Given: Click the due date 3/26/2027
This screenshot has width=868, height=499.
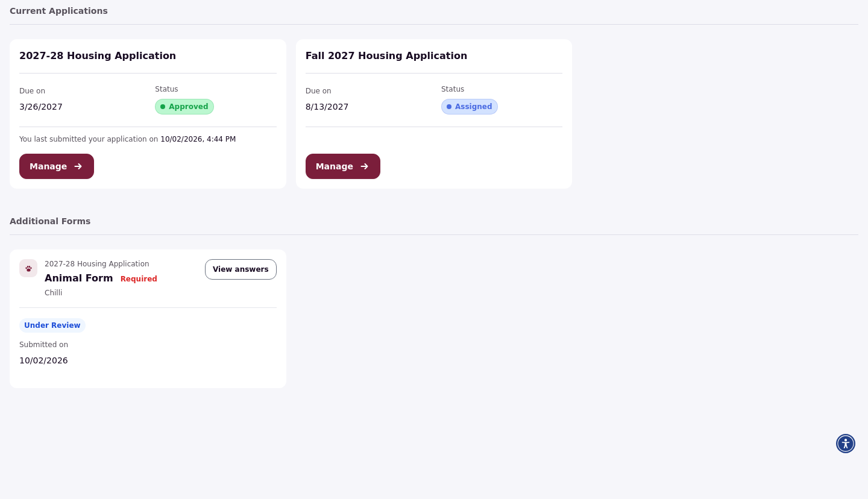Looking at the screenshot, I should click(x=41, y=107).
